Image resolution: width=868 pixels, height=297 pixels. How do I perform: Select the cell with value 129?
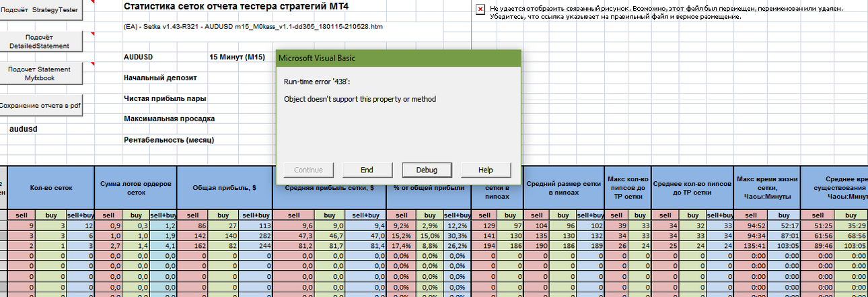[483, 225]
